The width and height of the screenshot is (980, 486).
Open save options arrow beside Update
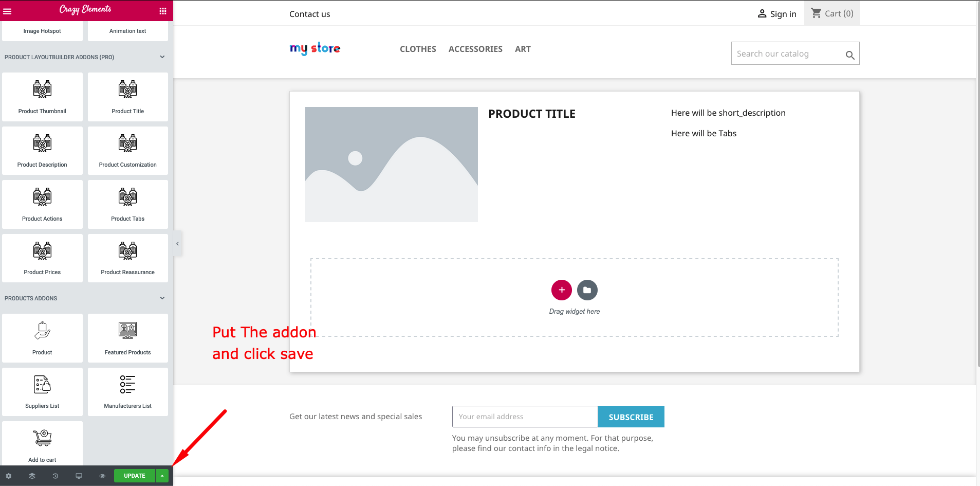[x=162, y=476]
